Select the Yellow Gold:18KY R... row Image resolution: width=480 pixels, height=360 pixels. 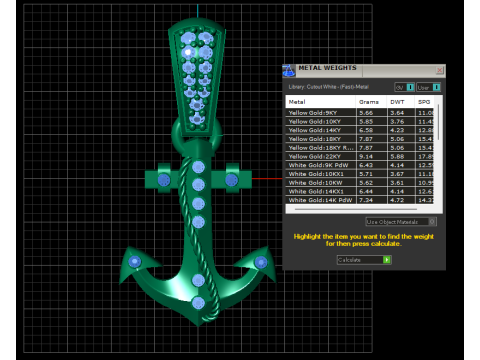click(x=360, y=148)
